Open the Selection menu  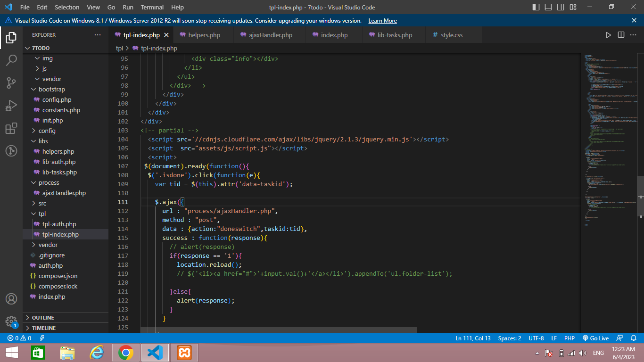[67, 7]
